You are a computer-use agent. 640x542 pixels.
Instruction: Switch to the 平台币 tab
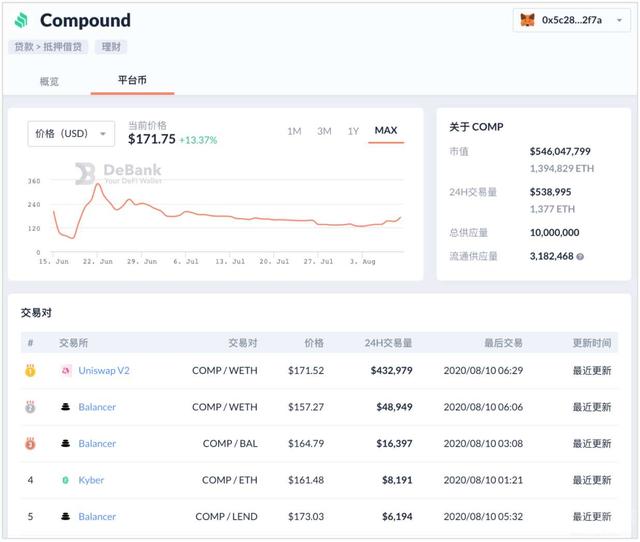pos(132,80)
